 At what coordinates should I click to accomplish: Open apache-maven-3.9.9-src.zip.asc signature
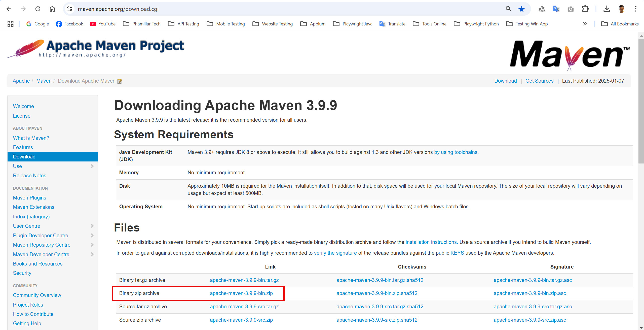(x=530, y=320)
